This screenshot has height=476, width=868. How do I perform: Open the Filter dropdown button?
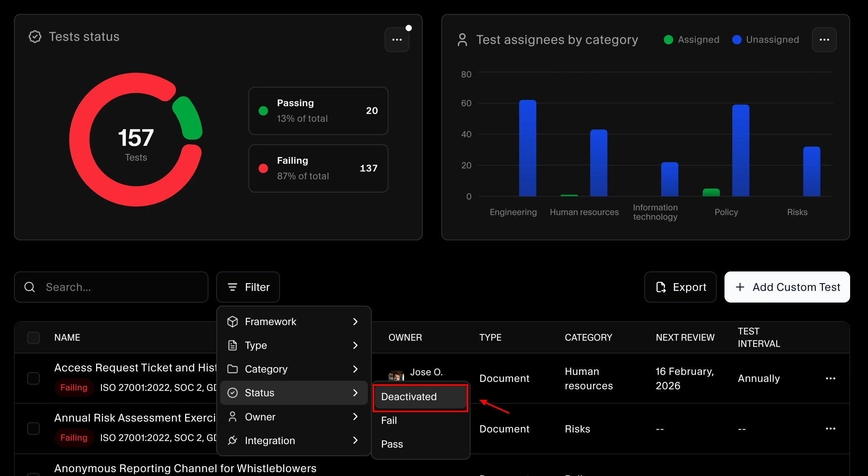point(248,287)
